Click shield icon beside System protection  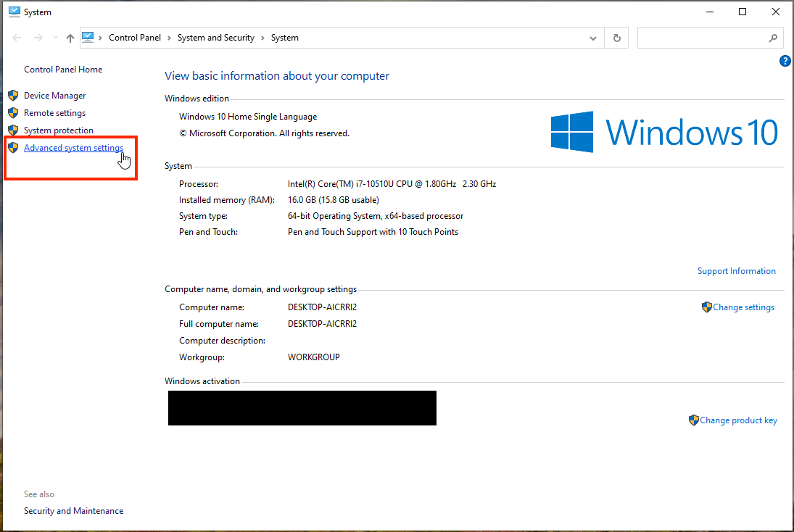point(13,130)
